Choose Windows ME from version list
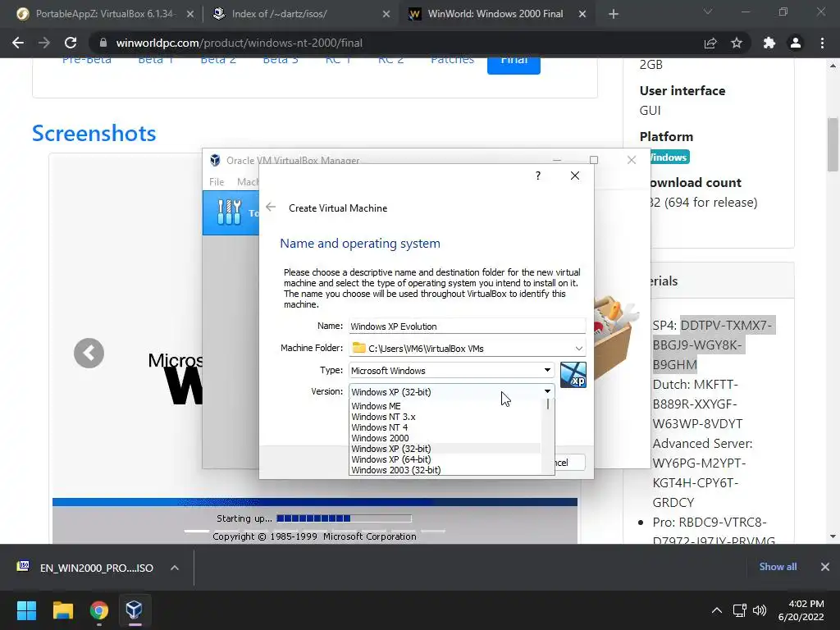 445,406
